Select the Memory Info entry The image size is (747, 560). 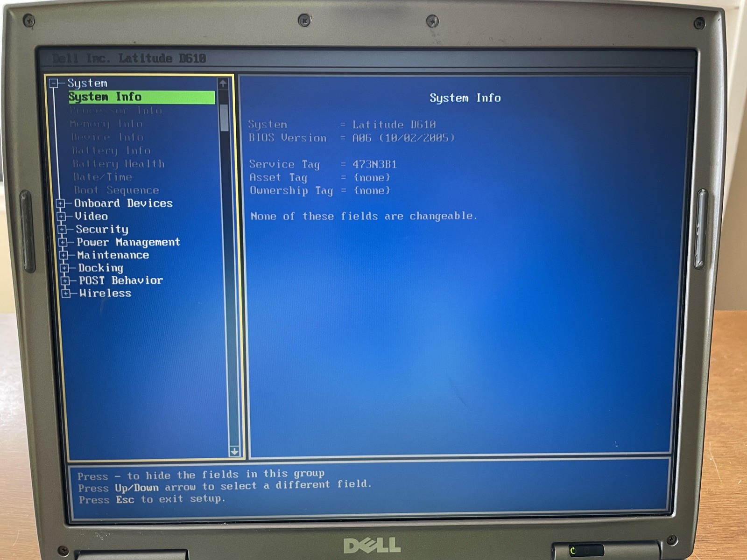(106, 124)
